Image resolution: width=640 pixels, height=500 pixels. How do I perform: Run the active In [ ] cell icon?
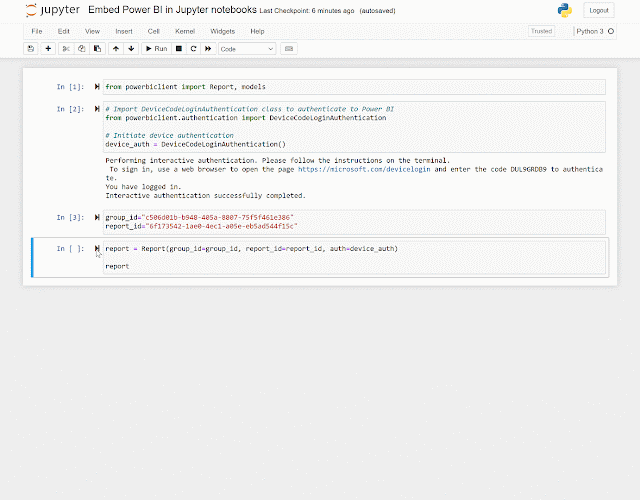(x=97, y=248)
